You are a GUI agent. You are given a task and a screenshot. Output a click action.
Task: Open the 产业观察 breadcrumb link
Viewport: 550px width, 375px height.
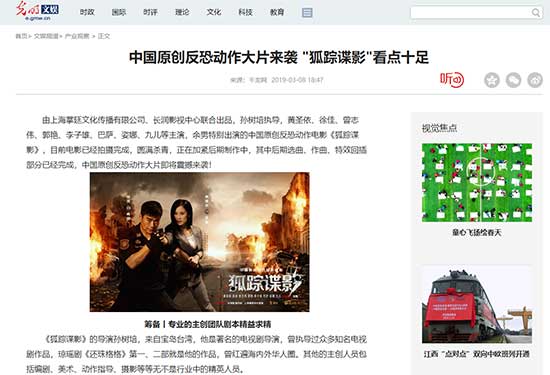pyautogui.click(x=77, y=36)
